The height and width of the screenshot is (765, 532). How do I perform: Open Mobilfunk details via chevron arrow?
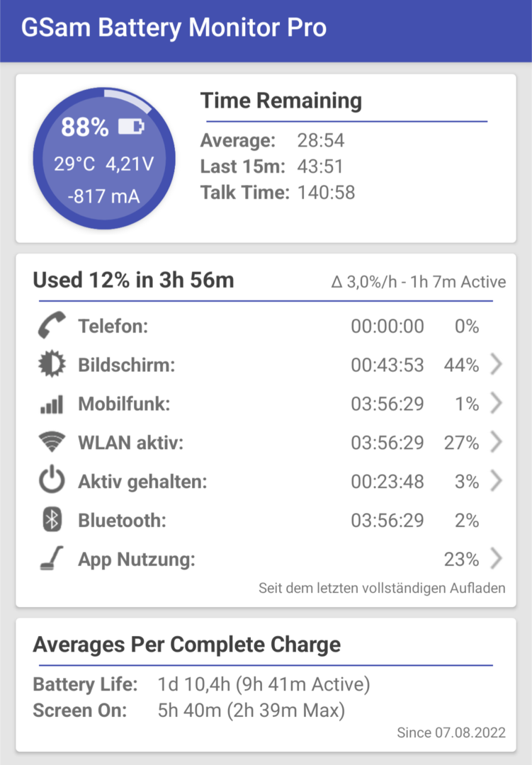(x=497, y=403)
